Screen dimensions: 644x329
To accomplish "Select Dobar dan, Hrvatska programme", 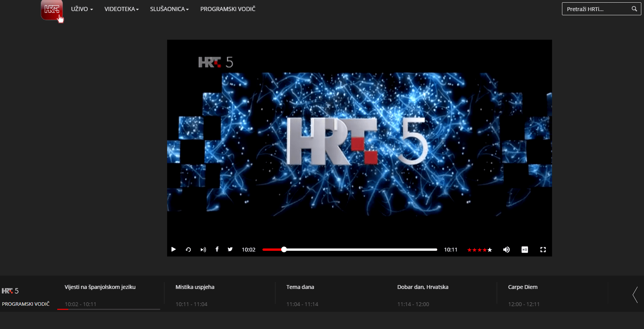I will click(x=423, y=287).
